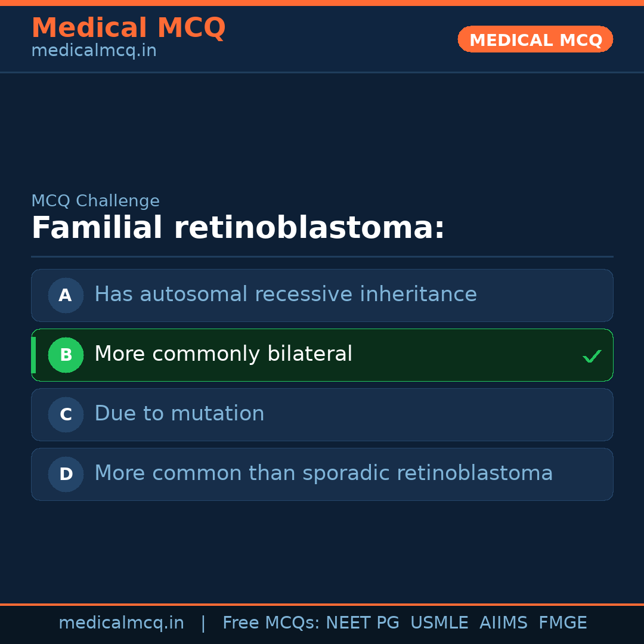The height and width of the screenshot is (644, 644).
Task: Click "Free MCQs:" in the footer
Action: pos(271,623)
